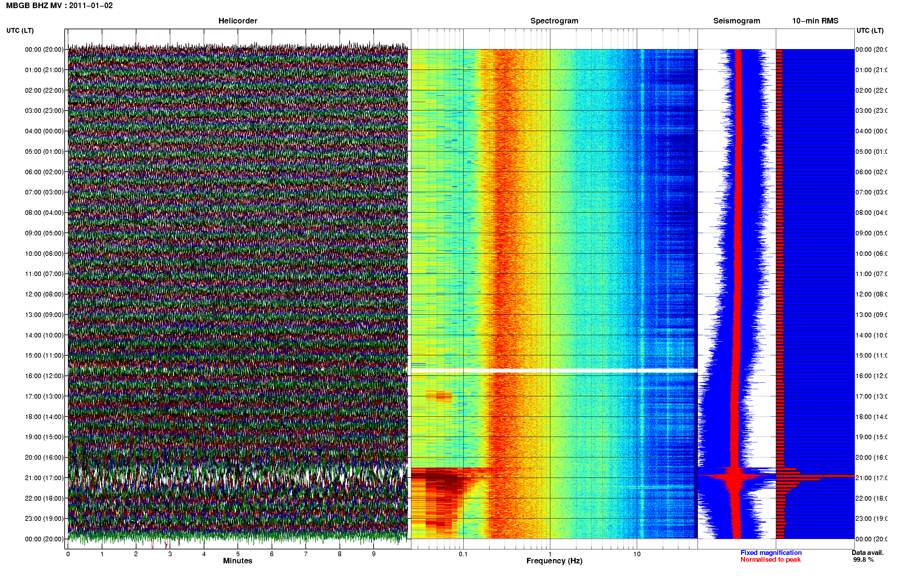Click the right 'UTC (LT)' axis label
Image resolution: width=924 pixels, height=578 pixels.
(x=870, y=31)
